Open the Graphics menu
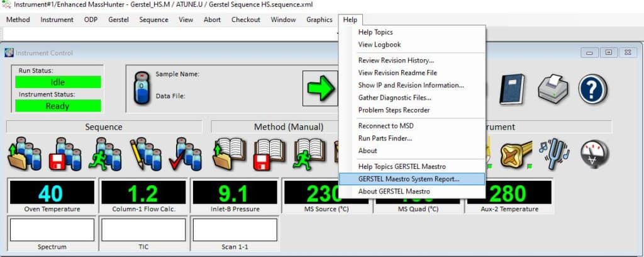The width and height of the screenshot is (644, 257). pyautogui.click(x=319, y=20)
